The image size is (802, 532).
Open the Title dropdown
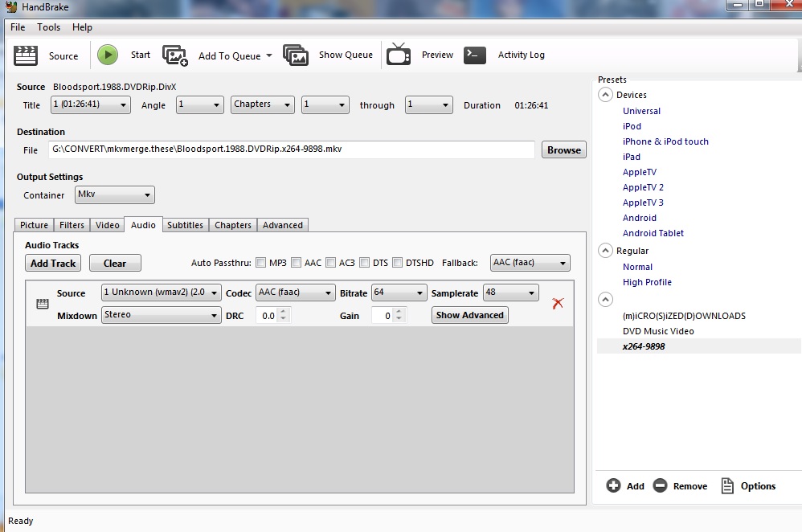click(x=91, y=104)
